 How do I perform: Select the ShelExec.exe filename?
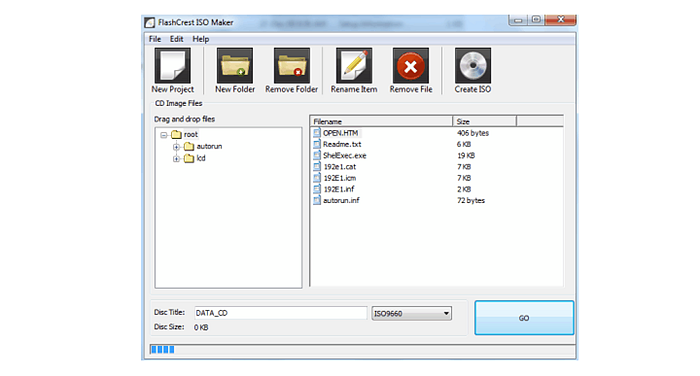[x=345, y=155]
